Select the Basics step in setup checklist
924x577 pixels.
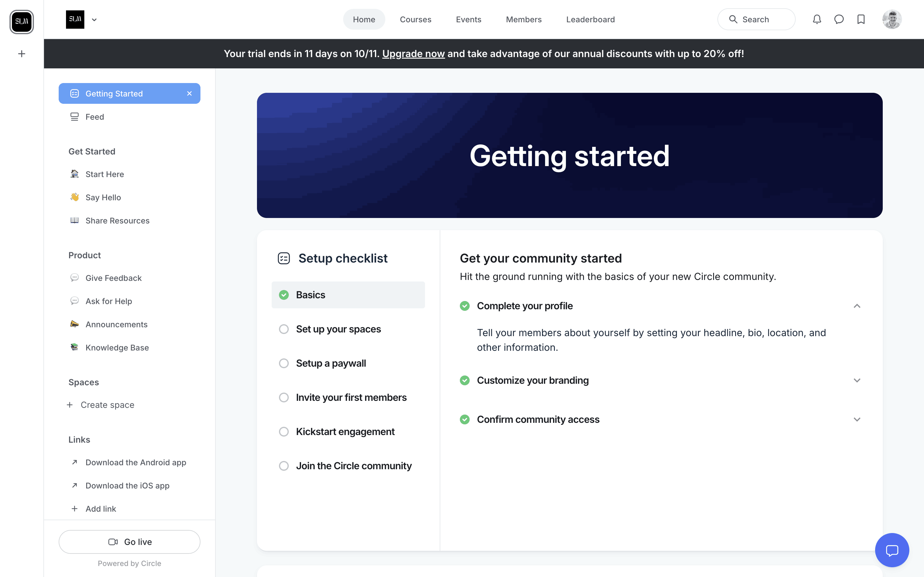[348, 294]
